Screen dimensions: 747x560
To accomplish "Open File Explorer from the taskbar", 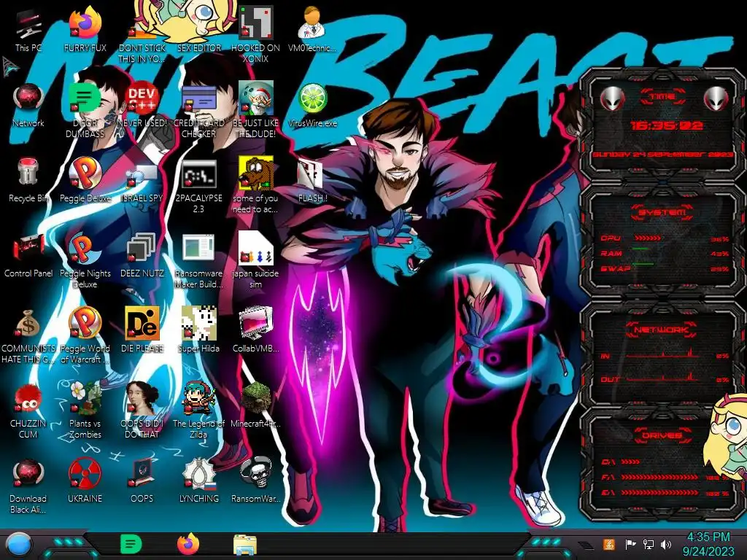I will tap(245, 545).
